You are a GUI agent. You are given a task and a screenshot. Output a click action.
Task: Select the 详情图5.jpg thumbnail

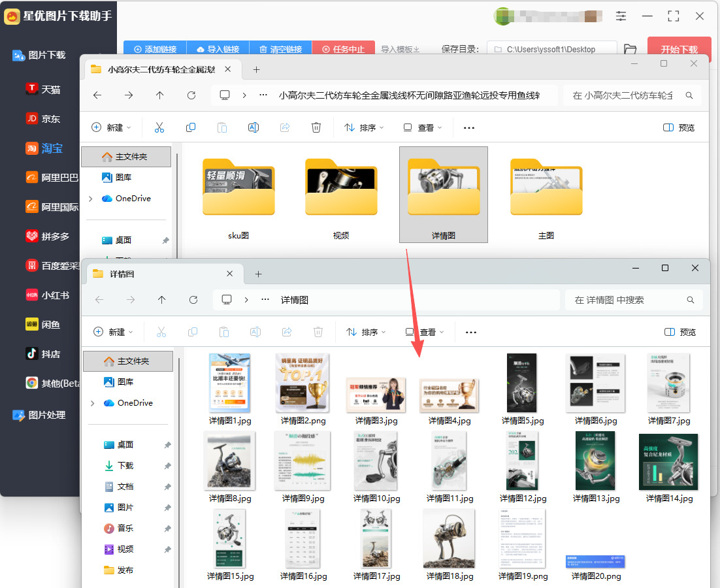point(523,389)
